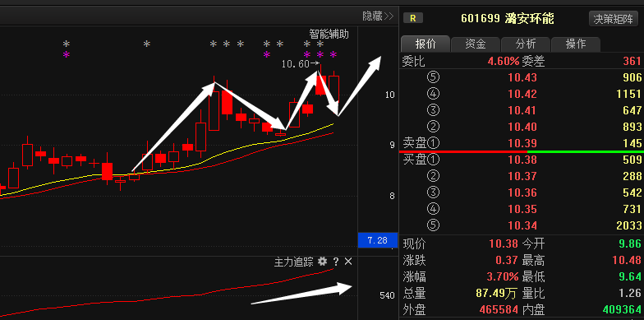The width and height of the screenshot is (644, 320).
Task: Click sell volume 1151 at level ④
Action: [629, 94]
